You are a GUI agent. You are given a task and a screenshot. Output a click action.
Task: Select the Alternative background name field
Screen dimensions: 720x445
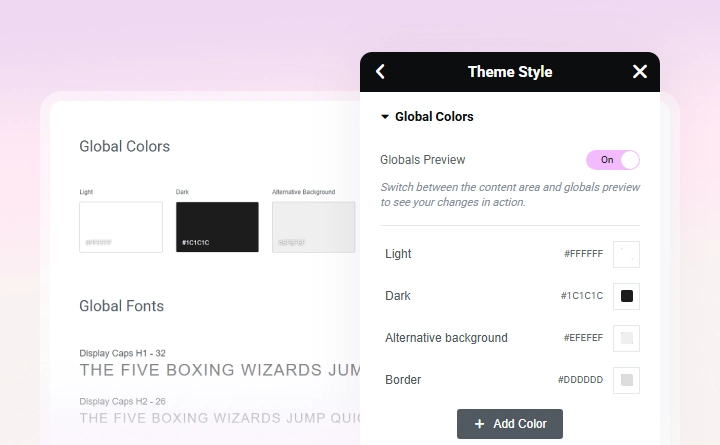point(446,338)
